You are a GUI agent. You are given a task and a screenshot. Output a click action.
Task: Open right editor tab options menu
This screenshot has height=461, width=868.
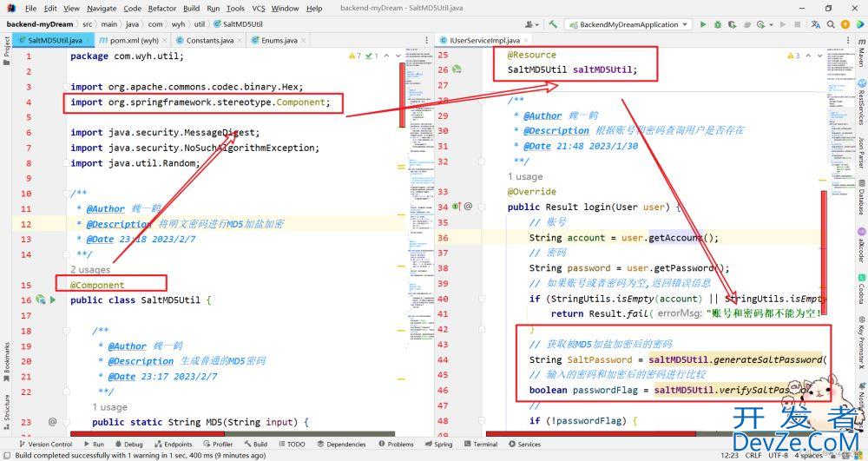848,41
